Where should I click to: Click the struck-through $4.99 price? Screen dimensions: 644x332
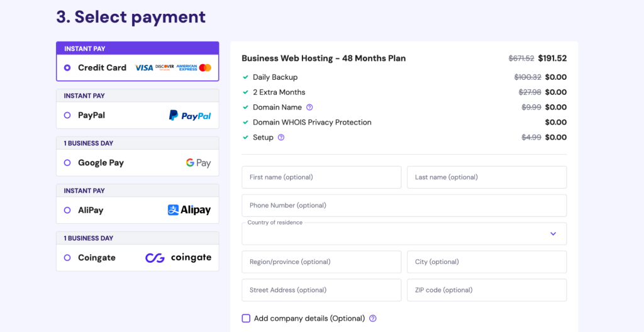tap(531, 137)
